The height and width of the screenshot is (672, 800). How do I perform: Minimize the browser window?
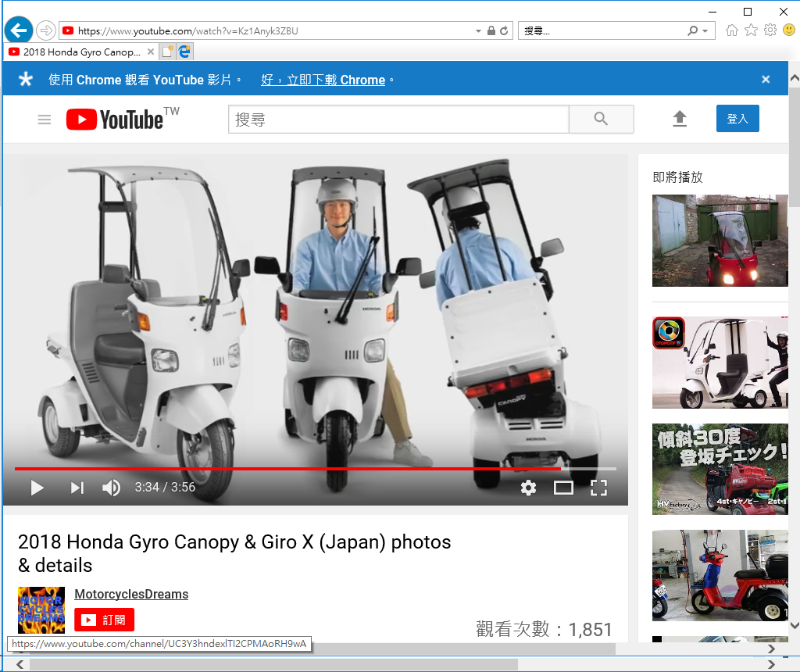[x=712, y=12]
